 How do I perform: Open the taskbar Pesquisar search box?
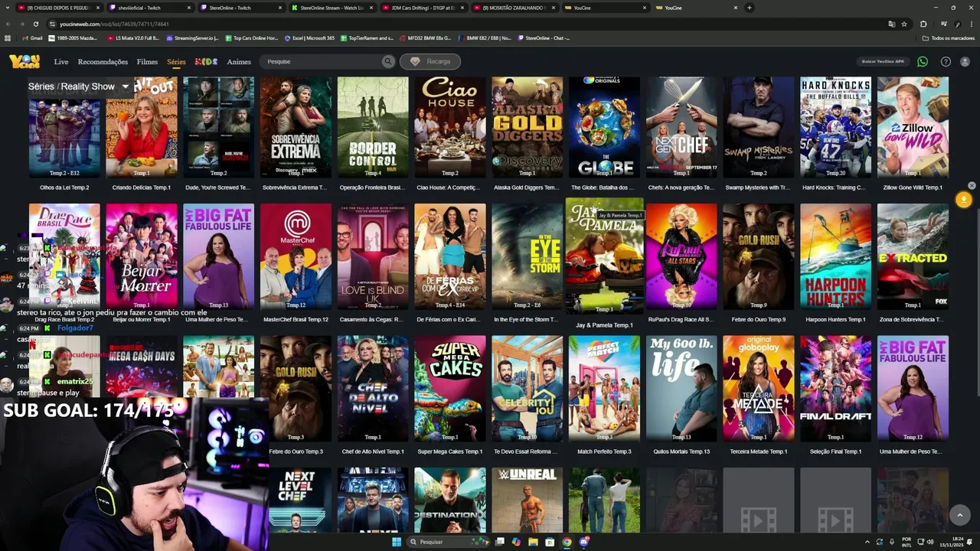coord(448,542)
